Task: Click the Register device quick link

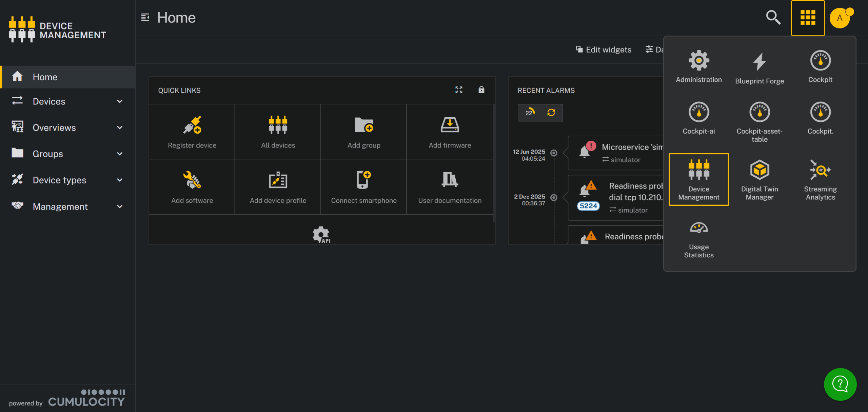Action: tap(192, 132)
